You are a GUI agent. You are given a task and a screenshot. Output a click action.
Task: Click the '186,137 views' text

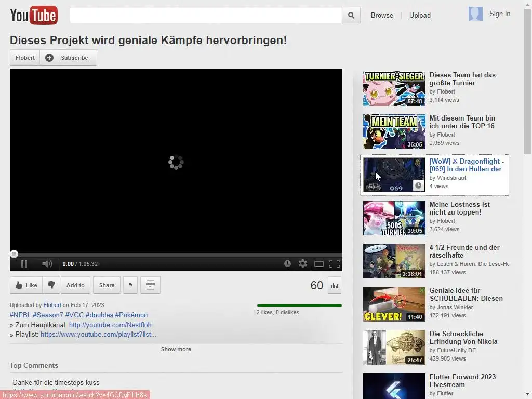447,272
